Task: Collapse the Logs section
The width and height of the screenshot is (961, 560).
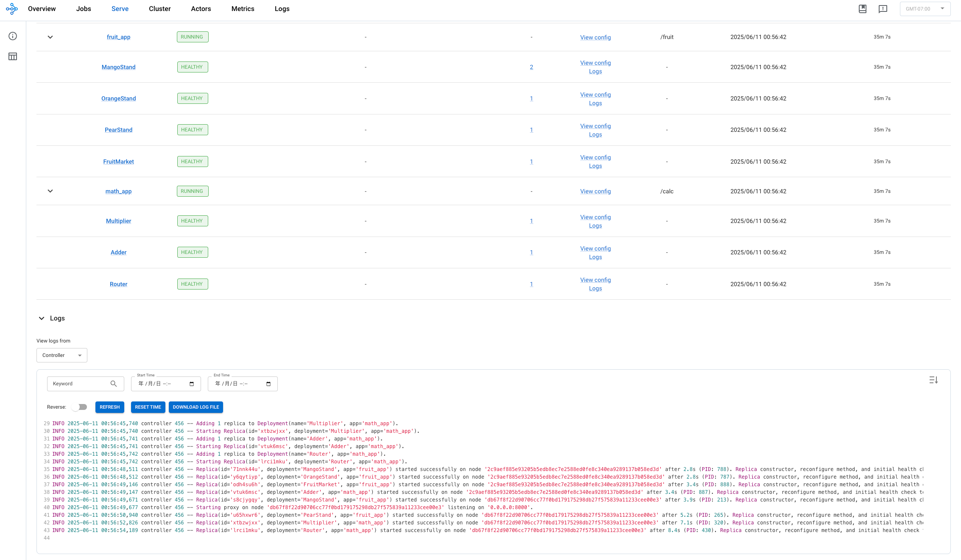Action: (x=41, y=318)
